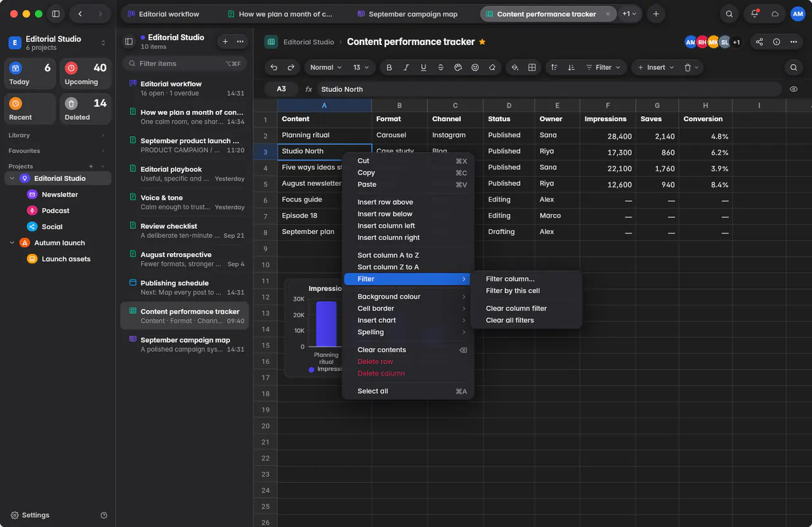
Task: Toggle the eye icon beside the formula bar
Action: [x=794, y=89]
